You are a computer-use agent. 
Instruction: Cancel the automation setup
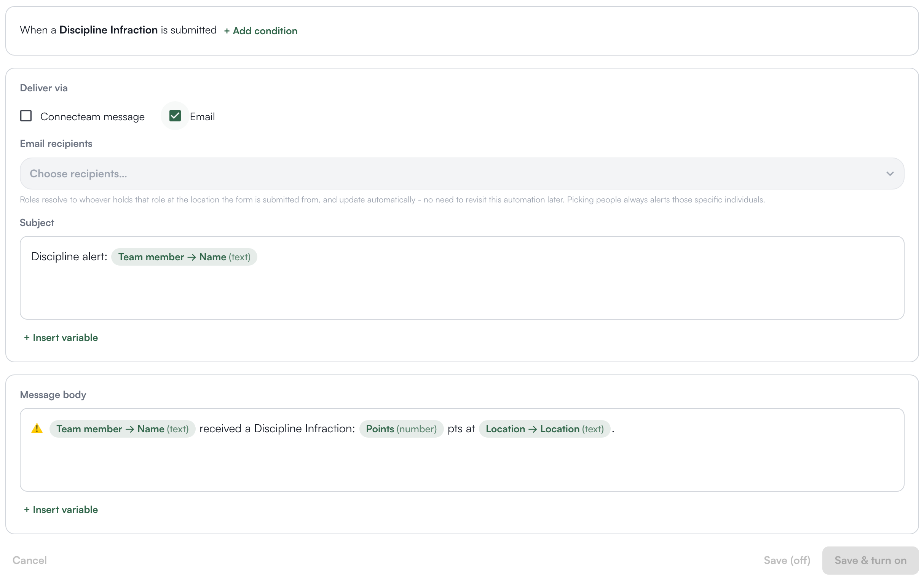point(30,561)
